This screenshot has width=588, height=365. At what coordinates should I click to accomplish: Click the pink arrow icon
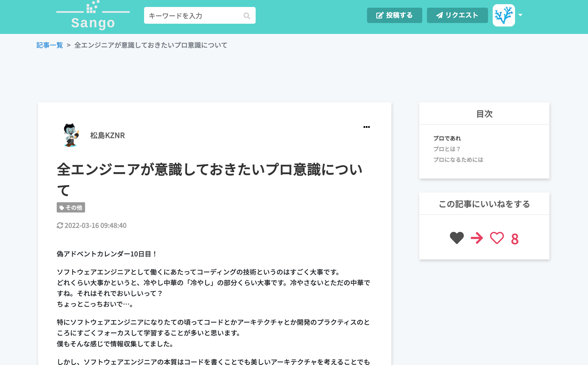point(477,238)
